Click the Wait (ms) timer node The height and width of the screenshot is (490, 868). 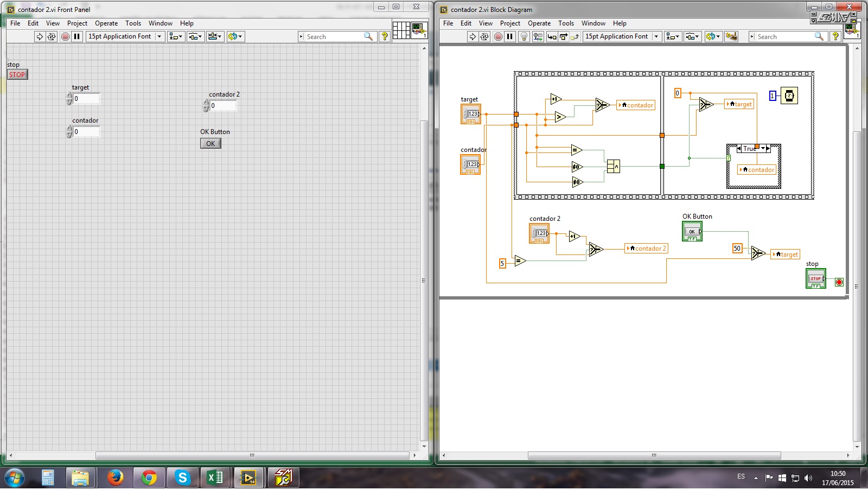pyautogui.click(x=789, y=96)
